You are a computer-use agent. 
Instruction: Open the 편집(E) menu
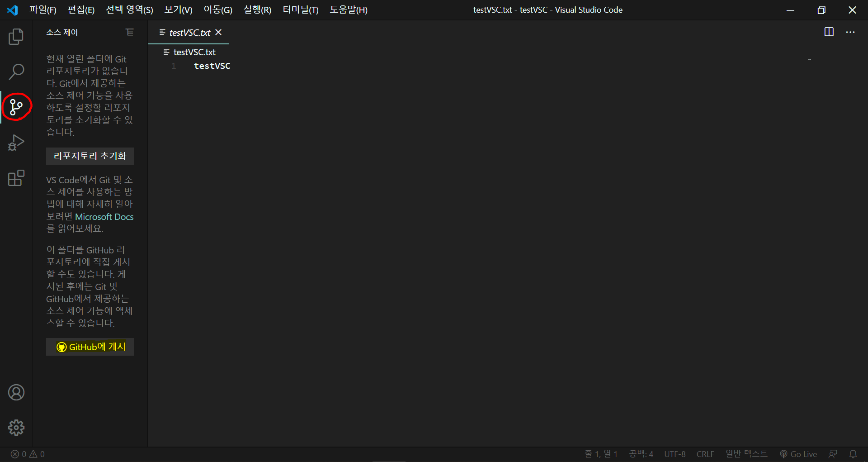pyautogui.click(x=81, y=10)
